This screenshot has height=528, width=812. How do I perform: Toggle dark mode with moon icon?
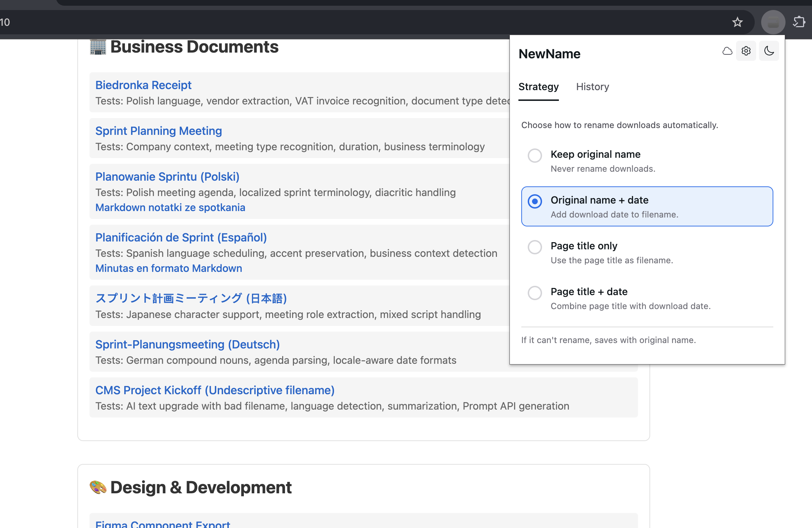tap(769, 51)
